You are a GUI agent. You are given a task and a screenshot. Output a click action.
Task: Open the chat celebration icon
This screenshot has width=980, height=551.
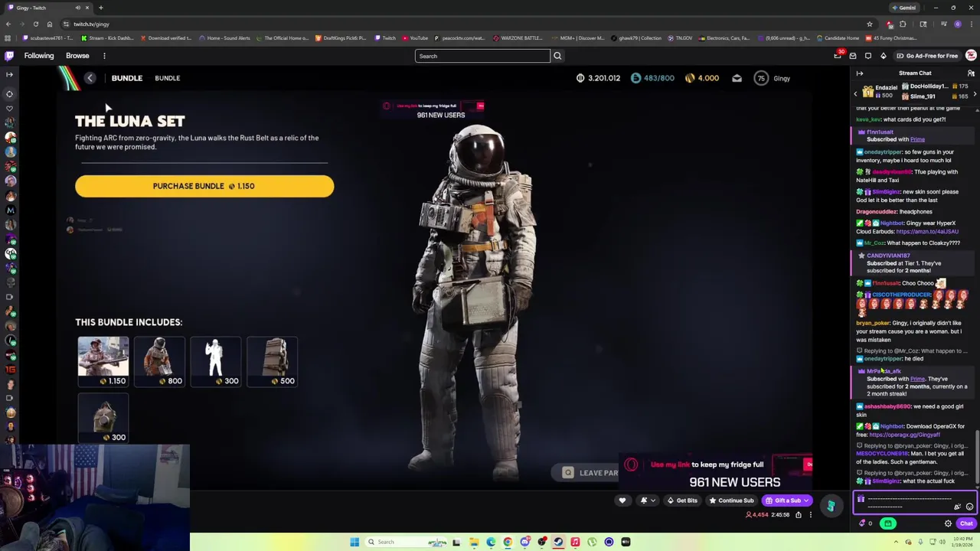tap(957, 507)
